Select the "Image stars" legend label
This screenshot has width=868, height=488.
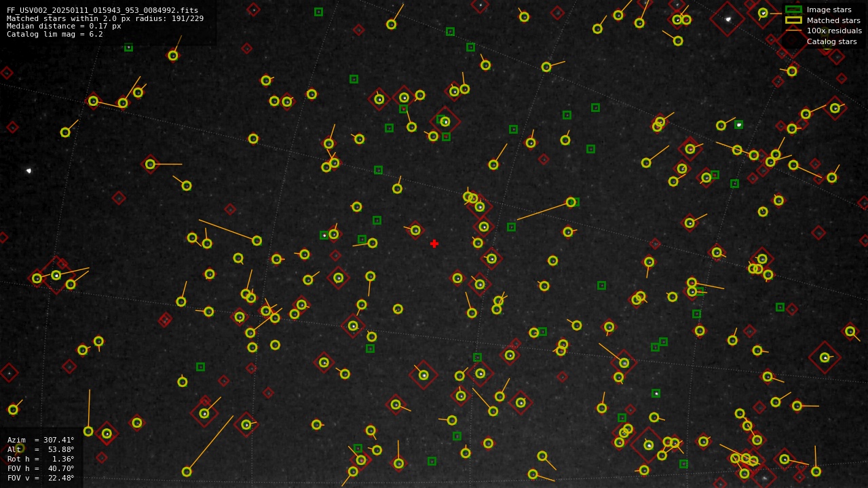coord(829,10)
